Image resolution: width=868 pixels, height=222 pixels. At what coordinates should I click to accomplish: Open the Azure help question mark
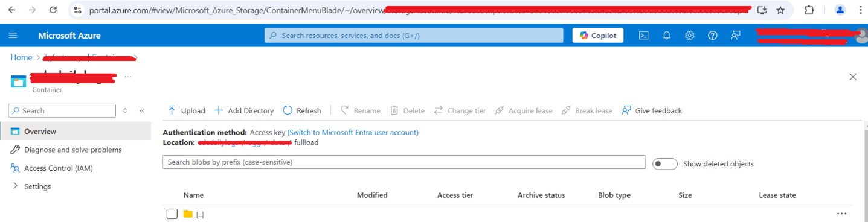pos(713,36)
